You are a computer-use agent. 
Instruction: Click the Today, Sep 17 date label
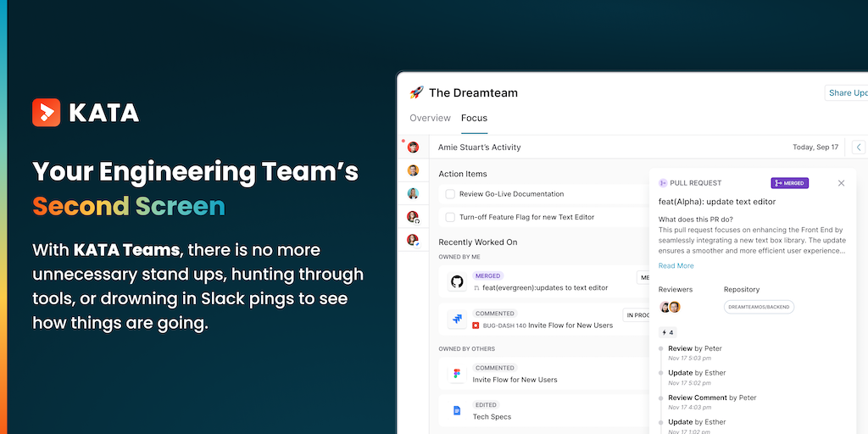pyautogui.click(x=815, y=147)
